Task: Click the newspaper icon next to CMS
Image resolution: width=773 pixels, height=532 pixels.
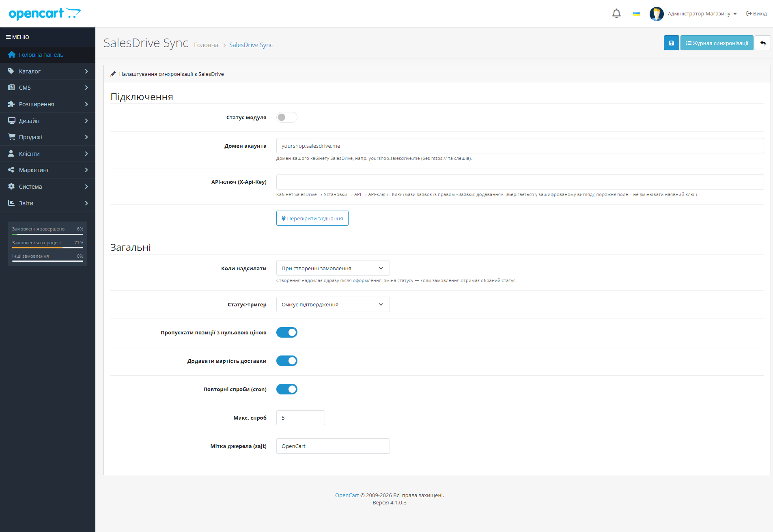Action: (11, 87)
